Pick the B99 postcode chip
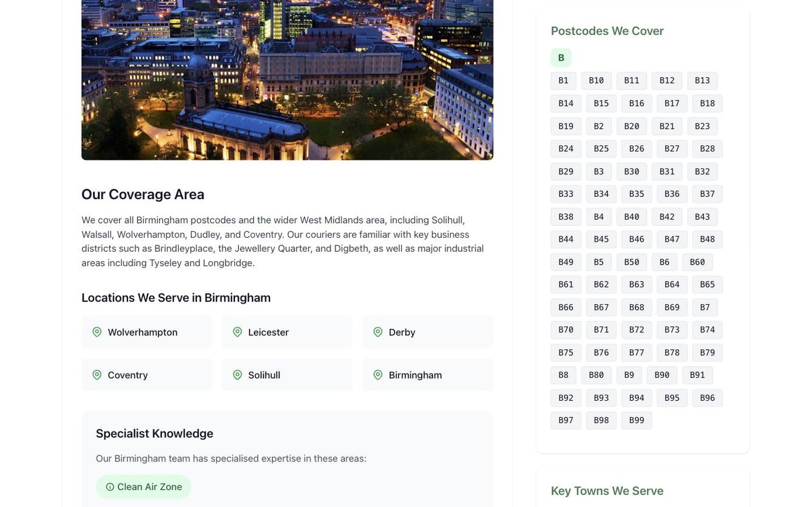Screen dimensions: 812x507 [x=637, y=420]
